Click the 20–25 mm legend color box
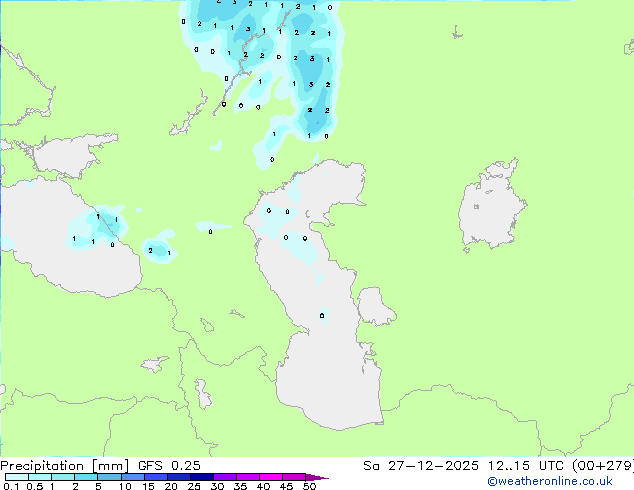Viewport: 634px width, 490px height. click(179, 477)
